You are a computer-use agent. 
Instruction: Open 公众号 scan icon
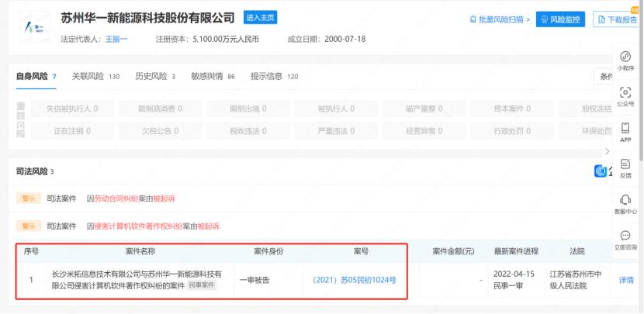pyautogui.click(x=625, y=96)
